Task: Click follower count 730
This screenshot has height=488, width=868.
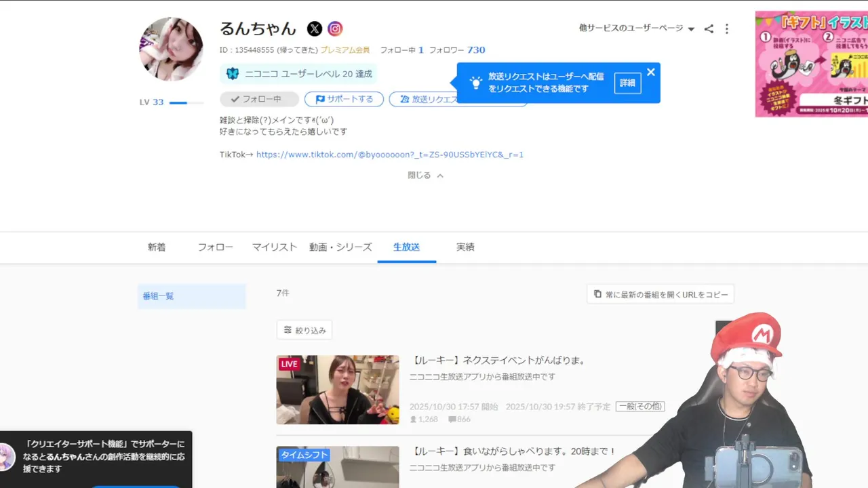Action: point(476,50)
